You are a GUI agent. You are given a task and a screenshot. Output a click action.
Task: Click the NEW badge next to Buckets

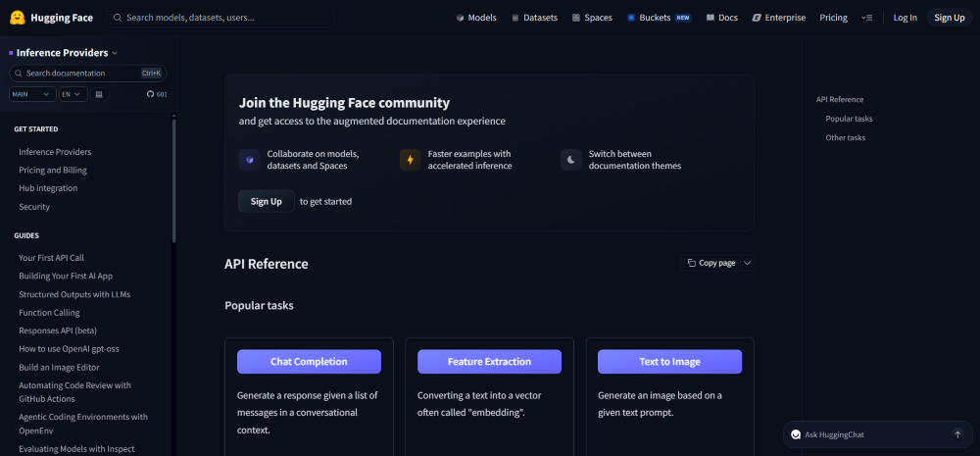(x=682, y=18)
